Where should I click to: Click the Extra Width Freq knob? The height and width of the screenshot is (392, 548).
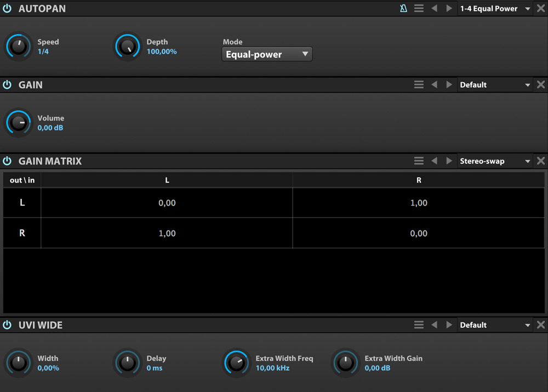tap(237, 362)
